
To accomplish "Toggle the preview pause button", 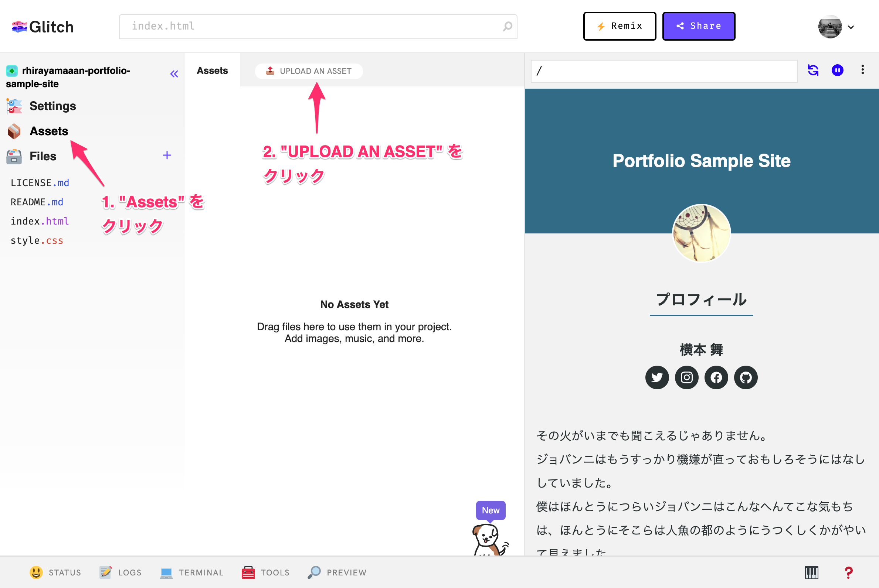I will 837,70.
